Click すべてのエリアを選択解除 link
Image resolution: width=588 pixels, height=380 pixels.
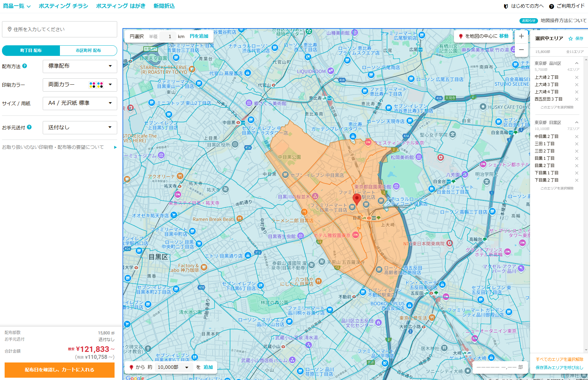560,359
